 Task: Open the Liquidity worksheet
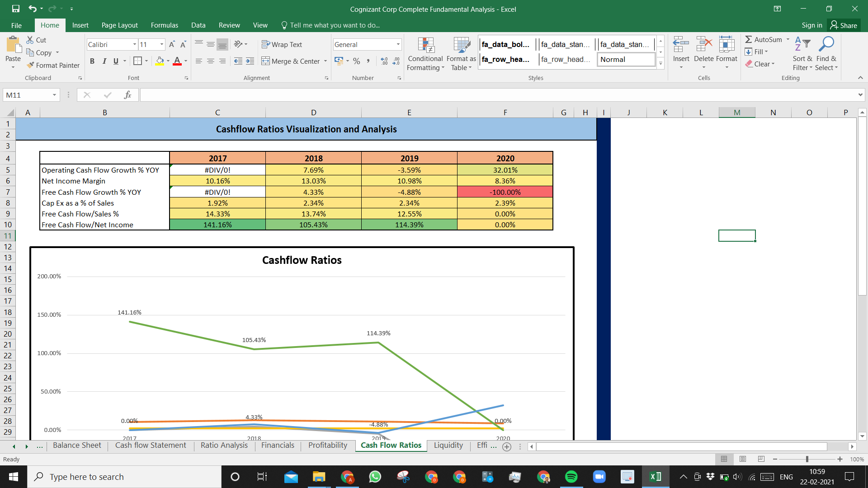coord(448,446)
